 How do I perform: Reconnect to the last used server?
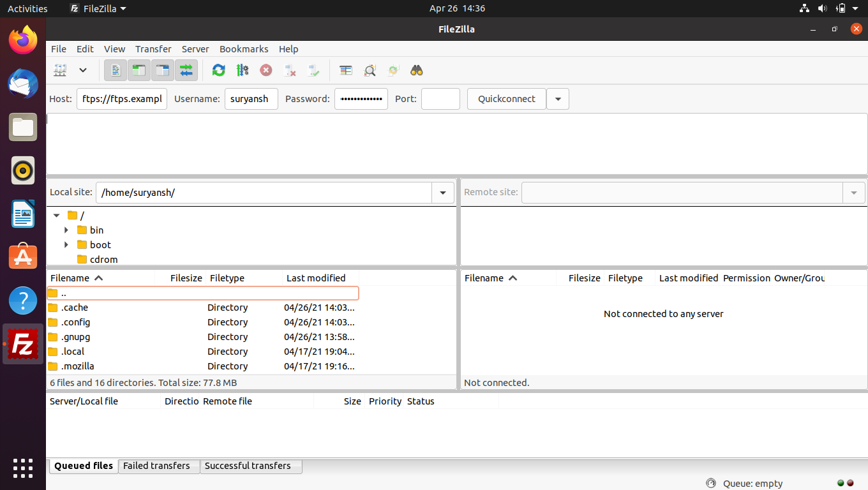click(x=313, y=70)
